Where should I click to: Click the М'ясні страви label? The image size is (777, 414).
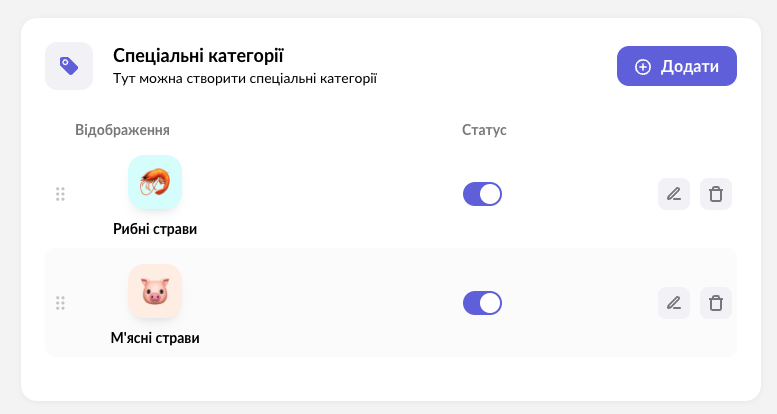tap(155, 338)
